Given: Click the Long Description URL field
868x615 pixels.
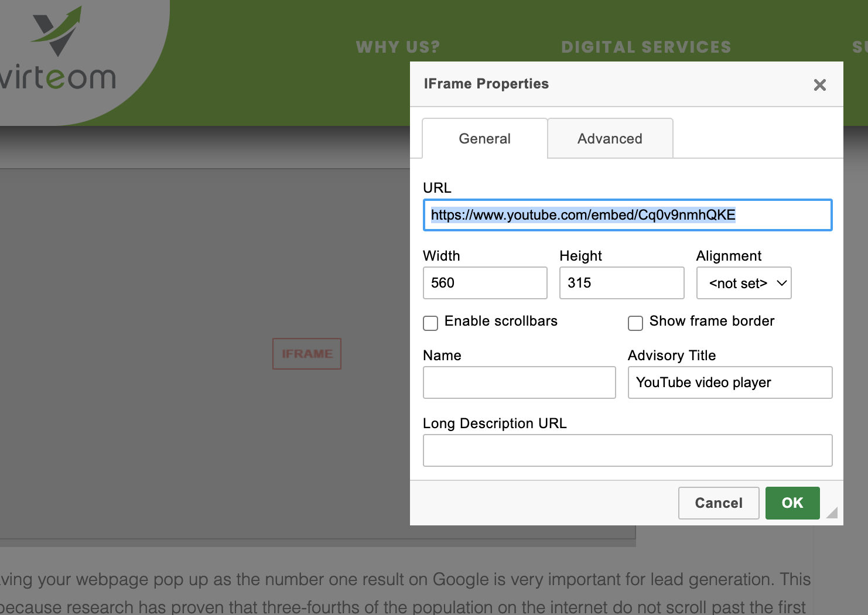Looking at the screenshot, I should click(x=627, y=450).
